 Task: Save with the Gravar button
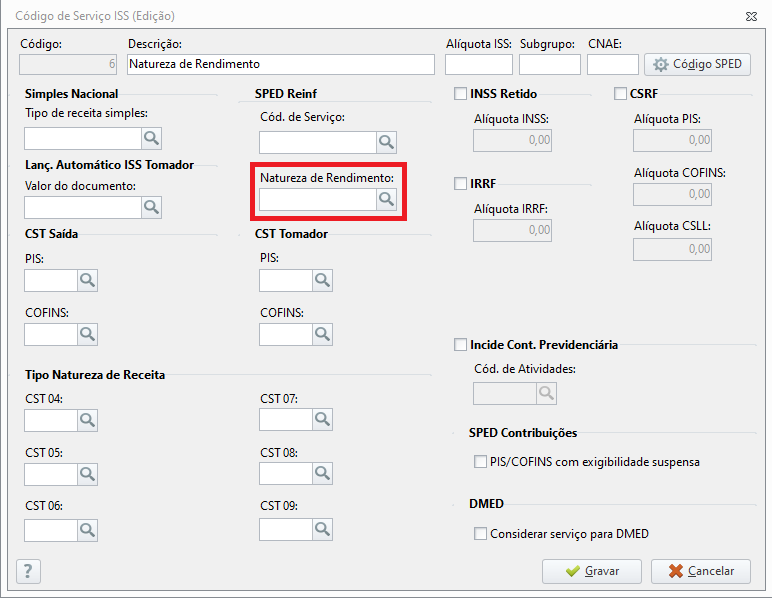point(592,571)
